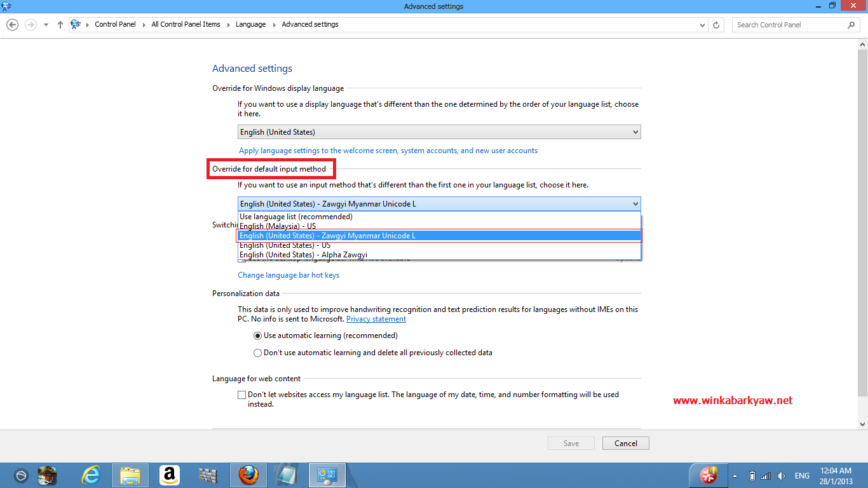The width and height of the screenshot is (868, 488).
Task: Open Internet Explorer from the taskbar
Action: point(91,475)
